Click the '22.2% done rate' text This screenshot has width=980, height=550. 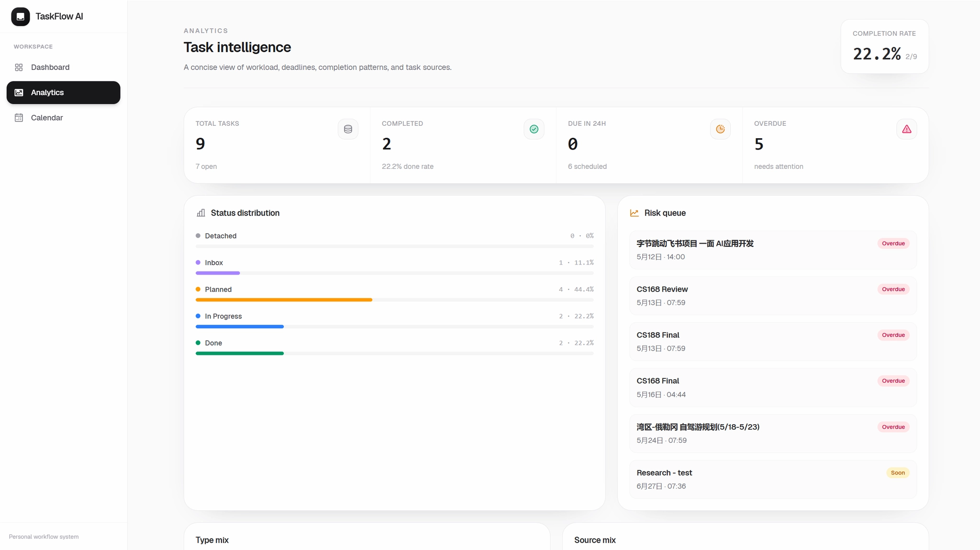tap(408, 166)
